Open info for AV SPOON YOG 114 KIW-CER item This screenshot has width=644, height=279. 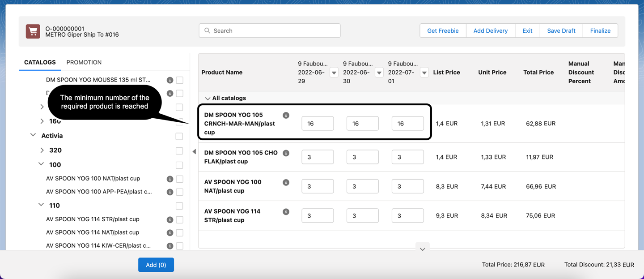pyautogui.click(x=170, y=246)
